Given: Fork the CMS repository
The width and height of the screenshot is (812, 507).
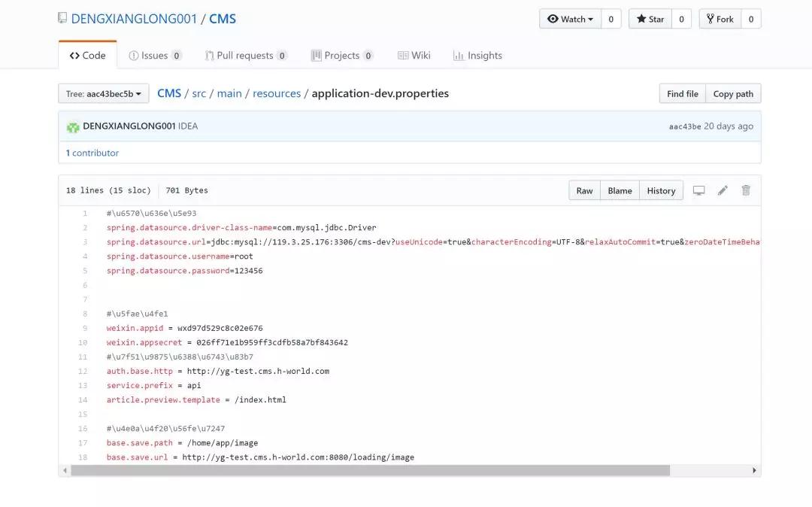Looking at the screenshot, I should 720,19.
